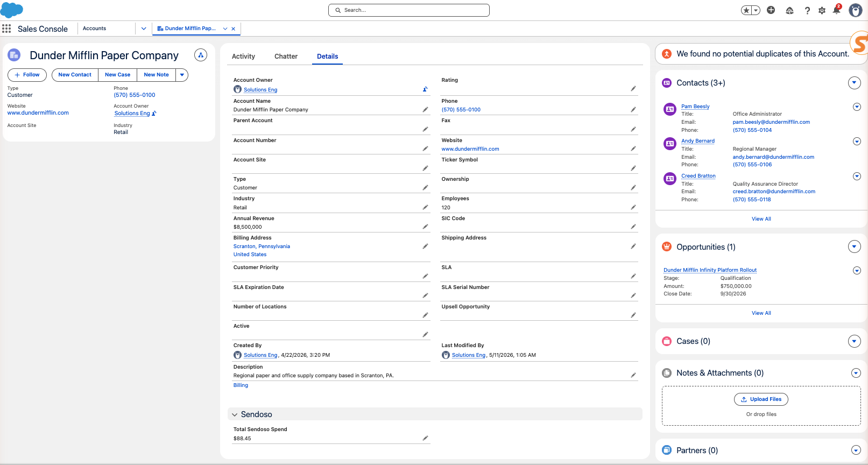Click the Follow button
Screen dimensions: 868x465
tap(27, 75)
